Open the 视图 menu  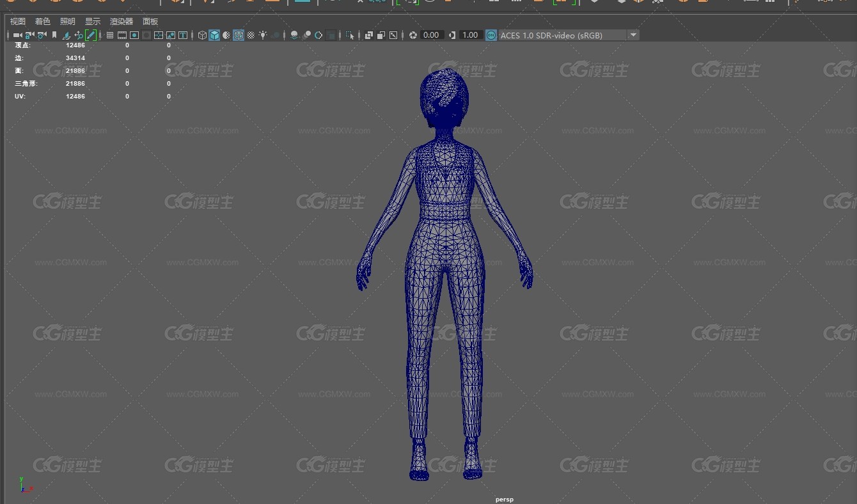coord(18,22)
